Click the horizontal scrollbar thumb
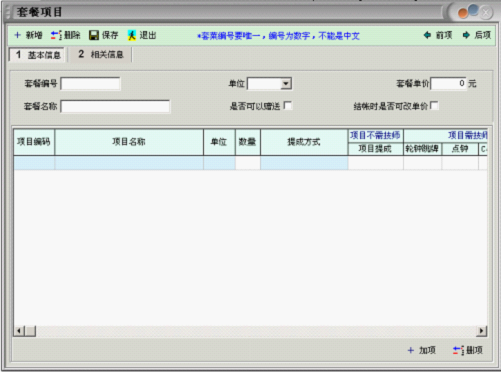Viewport: 501px width, 372px height. (30, 331)
